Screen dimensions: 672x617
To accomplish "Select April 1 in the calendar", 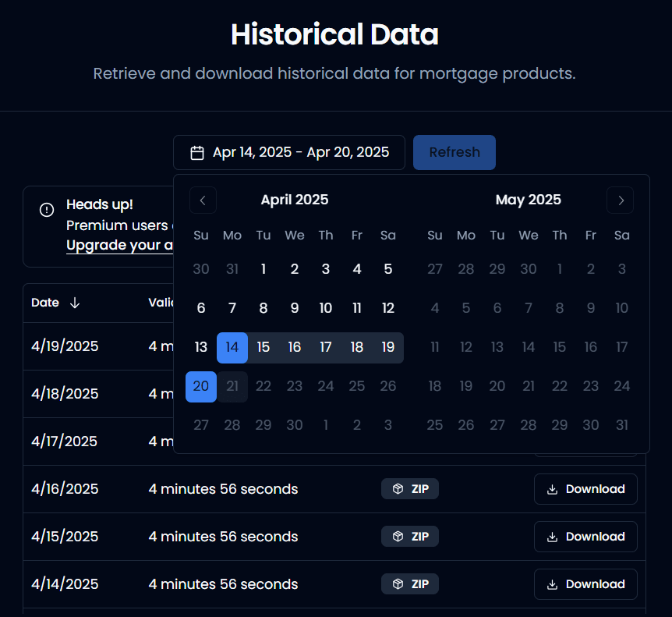I will pyautogui.click(x=263, y=269).
